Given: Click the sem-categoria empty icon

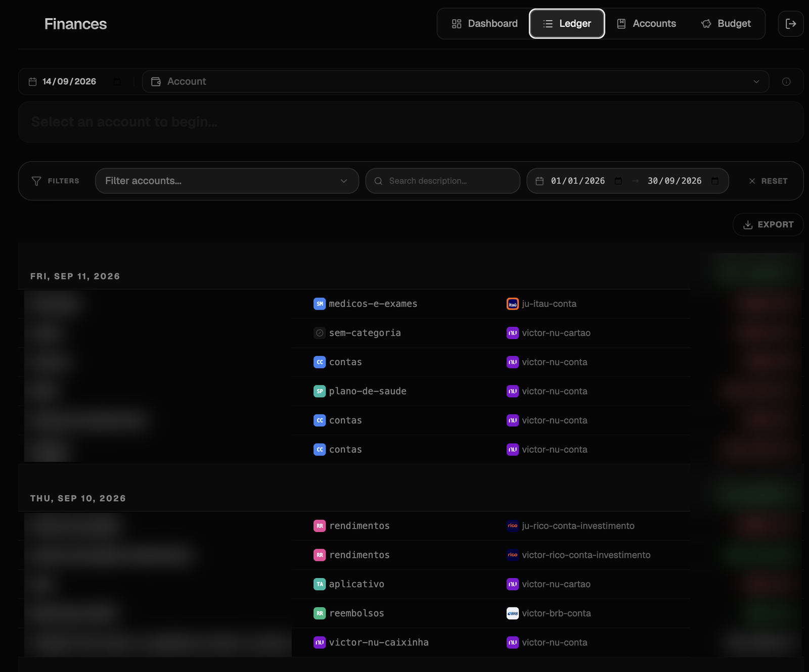Looking at the screenshot, I should pos(320,333).
